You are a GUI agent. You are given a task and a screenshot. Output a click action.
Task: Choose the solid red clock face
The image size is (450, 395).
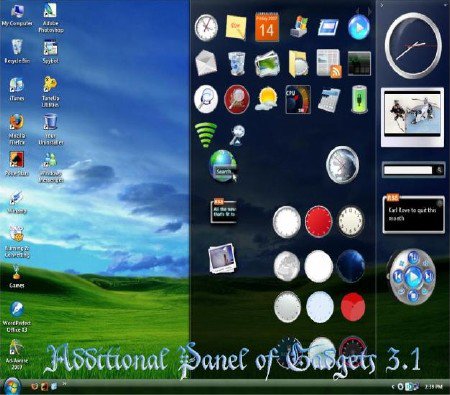pos(318,221)
